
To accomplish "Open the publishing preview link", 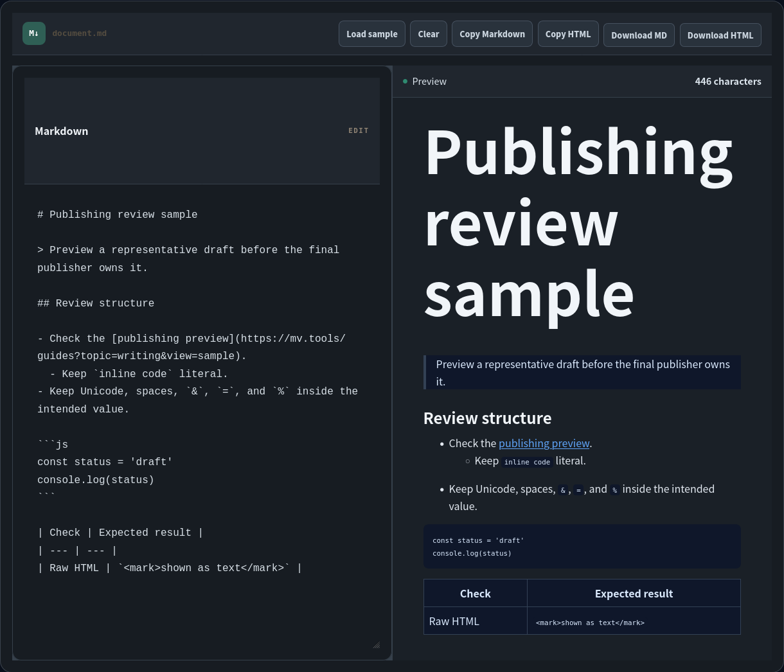I will point(544,443).
